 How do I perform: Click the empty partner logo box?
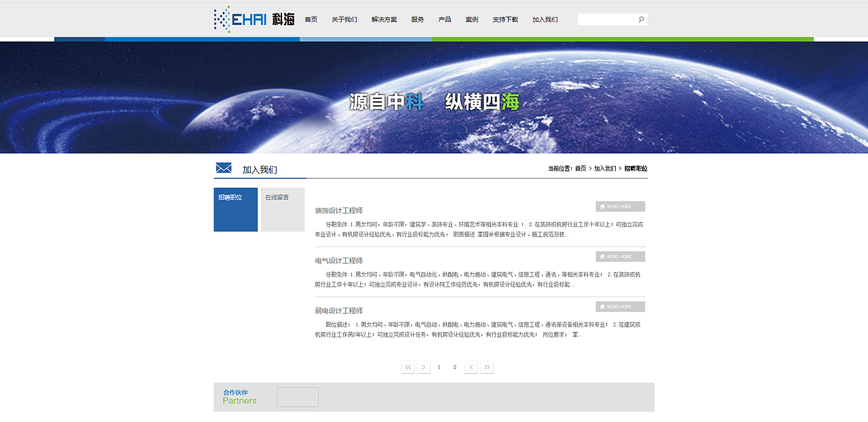298,397
